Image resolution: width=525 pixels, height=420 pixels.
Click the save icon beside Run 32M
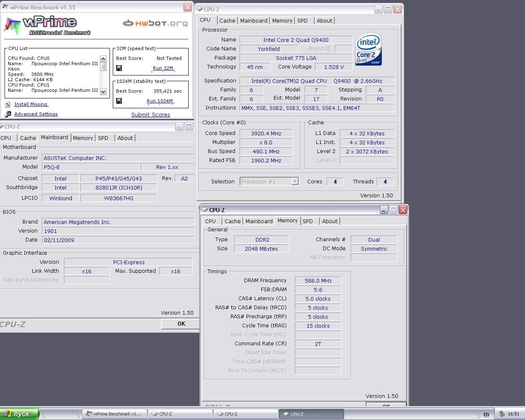pos(119,68)
